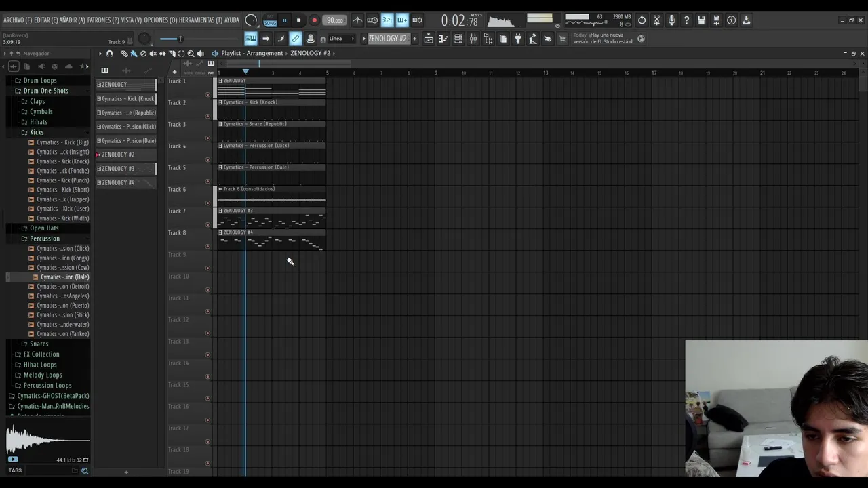Toggle the metronome icon
The height and width of the screenshot is (488, 868).
coord(357,20)
